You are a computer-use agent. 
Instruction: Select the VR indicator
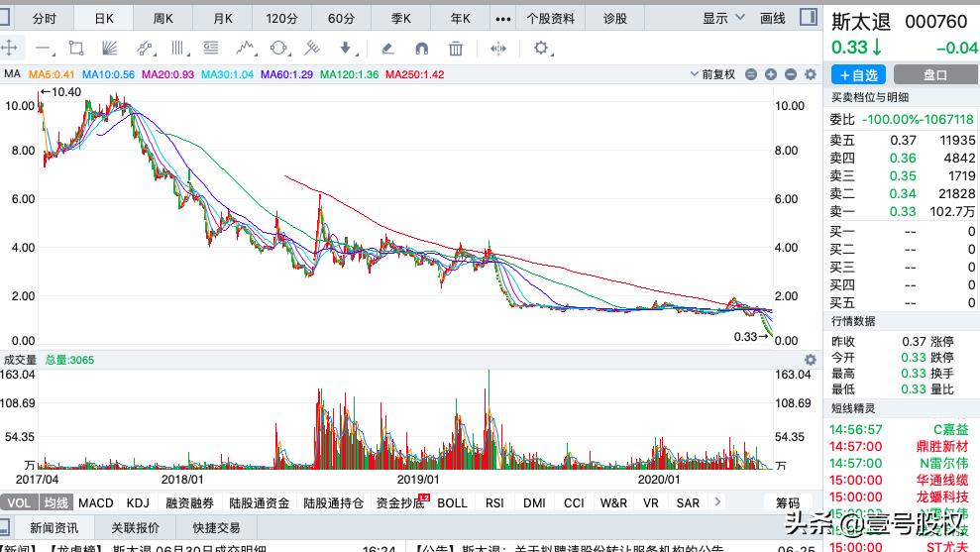[651, 502]
